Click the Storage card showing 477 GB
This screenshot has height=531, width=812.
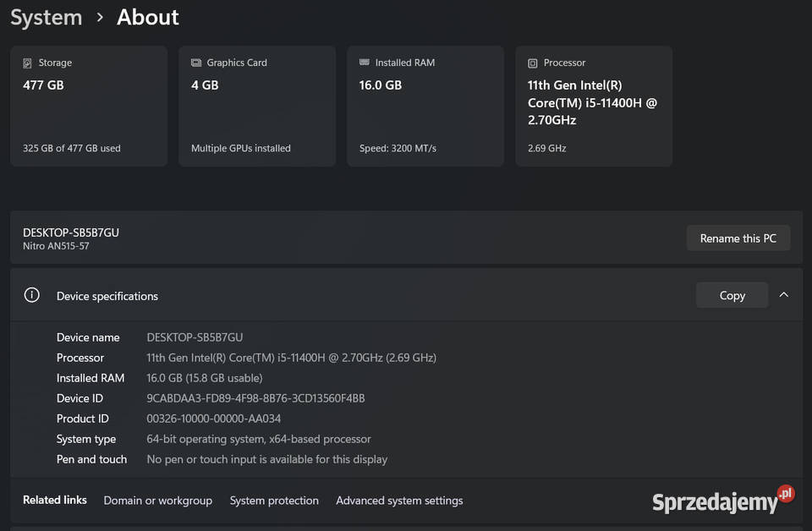[88, 106]
